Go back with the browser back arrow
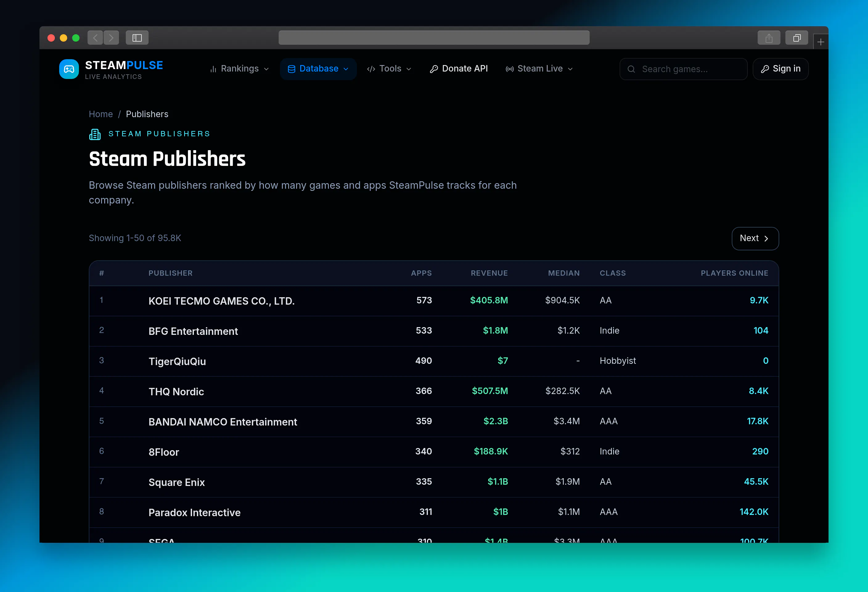This screenshot has height=592, width=868. 95,38
